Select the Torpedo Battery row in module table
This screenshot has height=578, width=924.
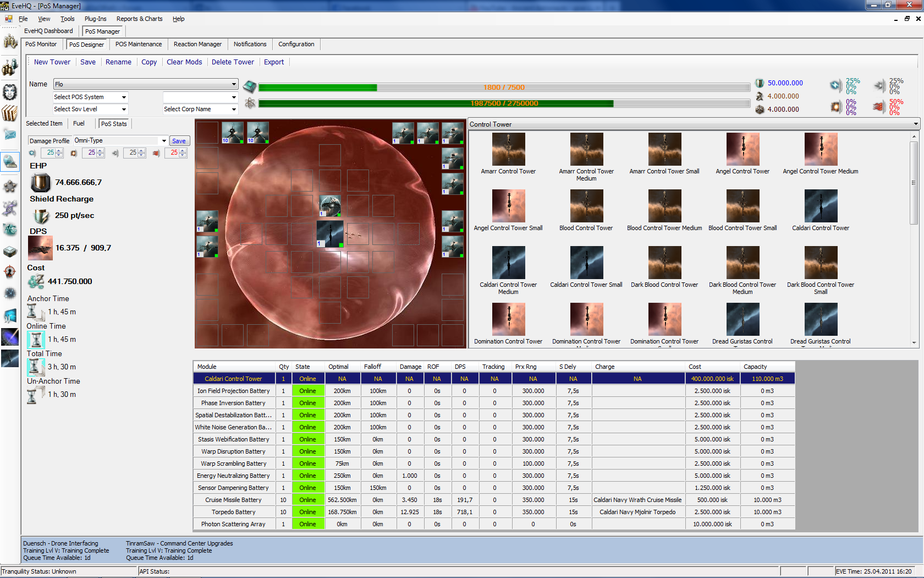pyautogui.click(x=494, y=512)
